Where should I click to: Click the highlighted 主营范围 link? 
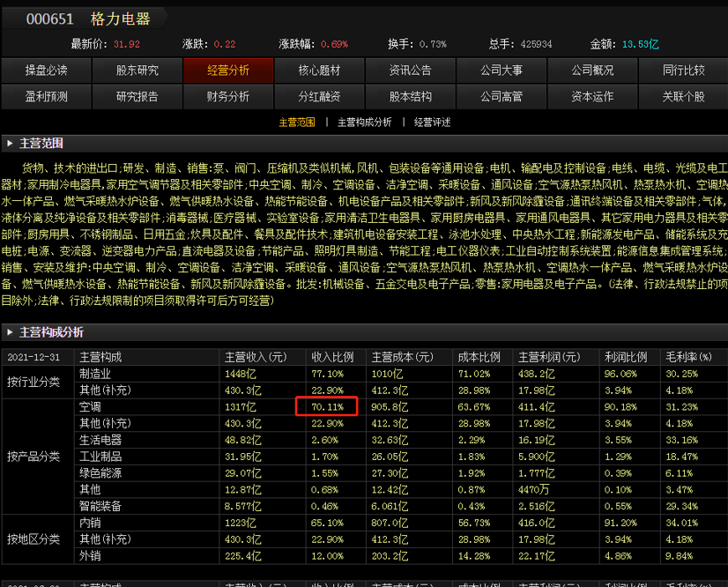click(300, 123)
